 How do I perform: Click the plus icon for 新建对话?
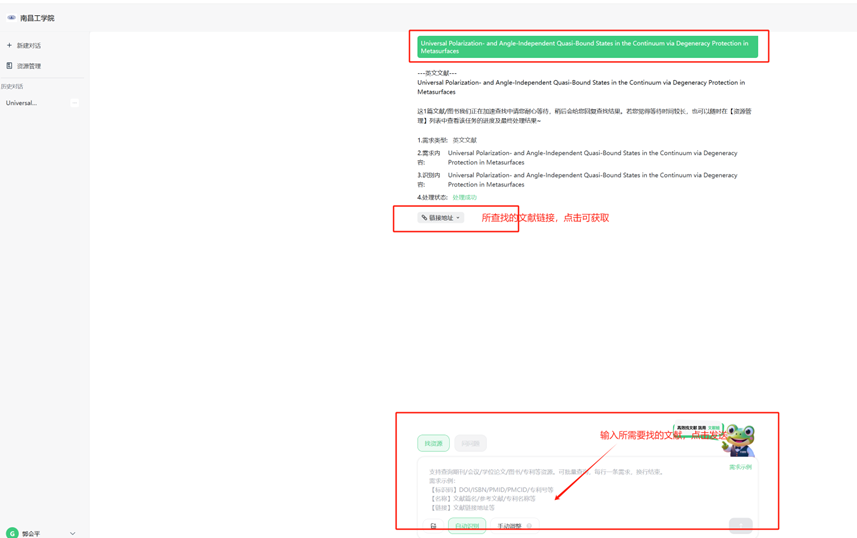pos(10,46)
